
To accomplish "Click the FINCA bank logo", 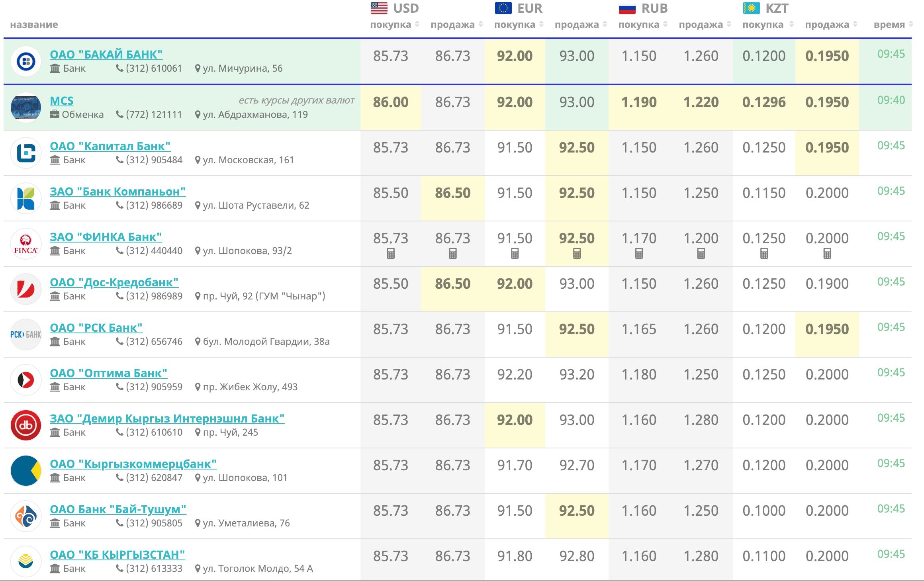I will [x=26, y=244].
